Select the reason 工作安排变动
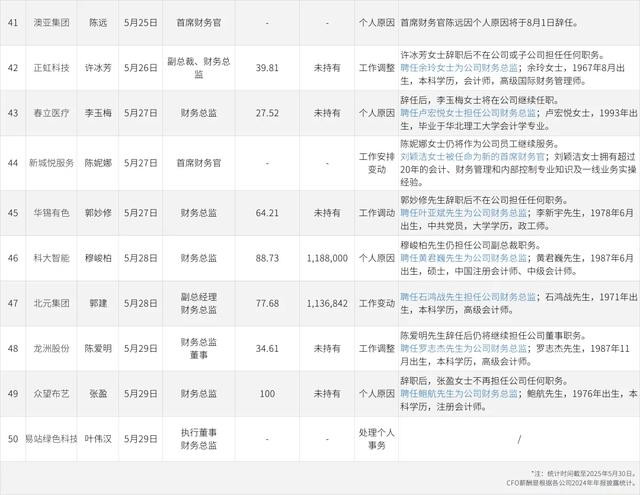 (377, 163)
